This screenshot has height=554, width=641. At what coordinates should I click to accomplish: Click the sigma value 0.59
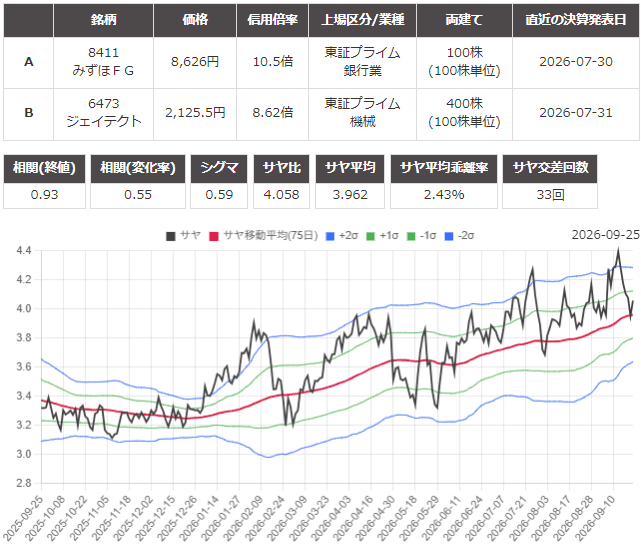point(219,195)
